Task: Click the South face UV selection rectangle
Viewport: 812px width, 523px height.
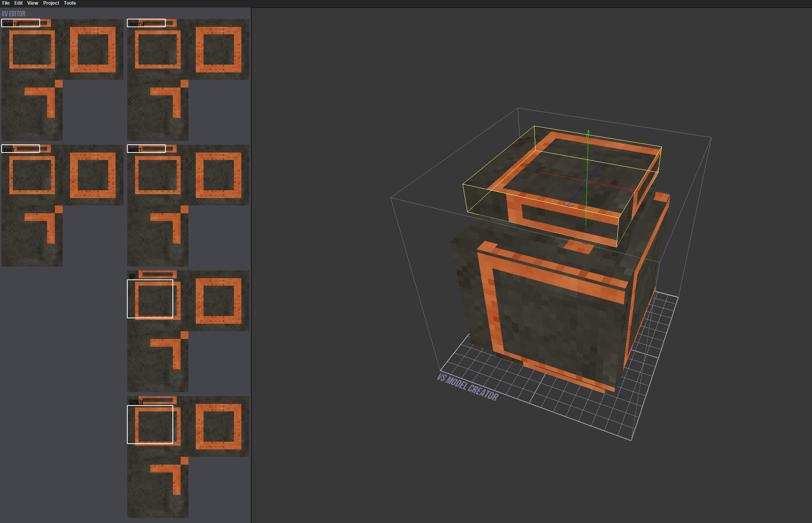Action: click(146, 23)
